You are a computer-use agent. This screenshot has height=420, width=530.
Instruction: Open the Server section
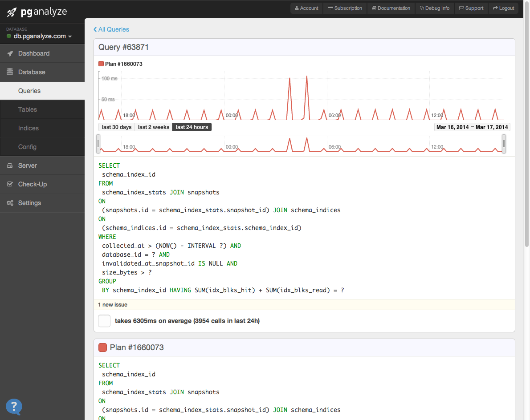42,166
